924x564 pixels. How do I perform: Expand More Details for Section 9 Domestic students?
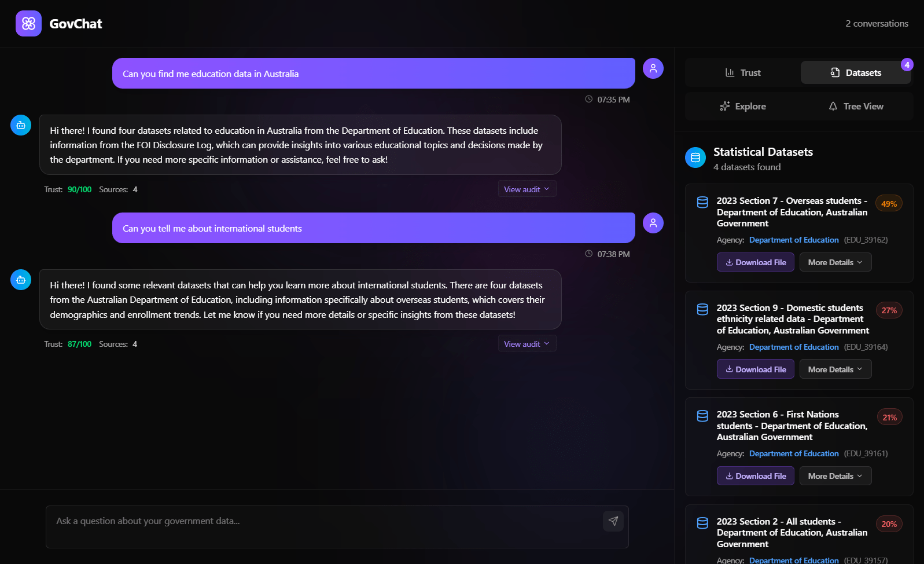click(835, 369)
